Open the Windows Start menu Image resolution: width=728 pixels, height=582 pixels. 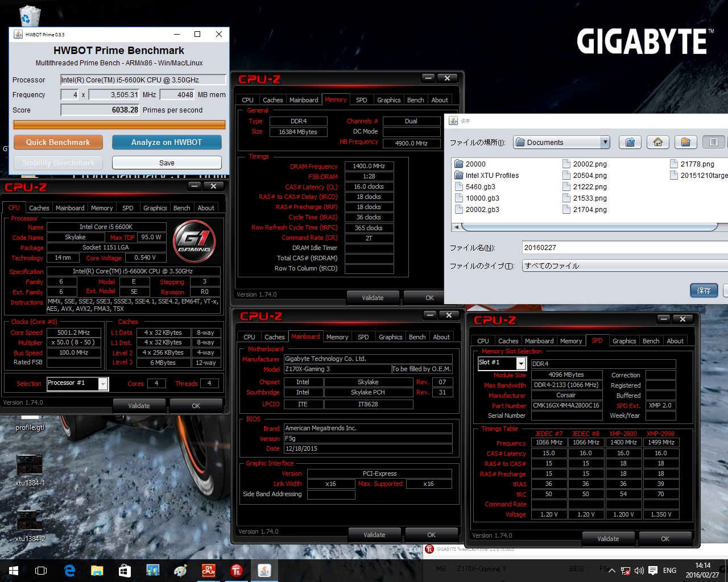[14, 571]
